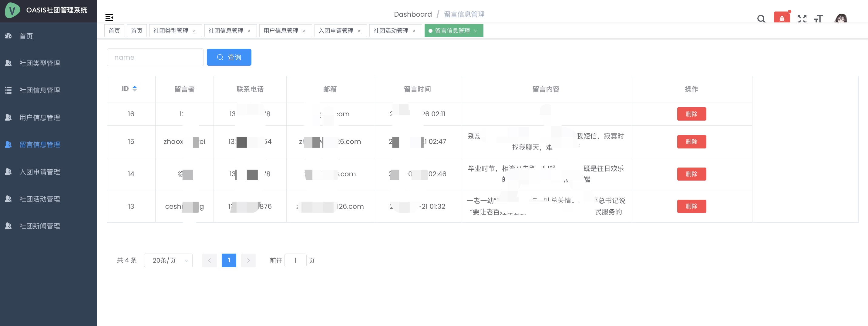The width and height of the screenshot is (868, 326).
Task: Close the 社团活动管理 tab
Action: (x=414, y=31)
